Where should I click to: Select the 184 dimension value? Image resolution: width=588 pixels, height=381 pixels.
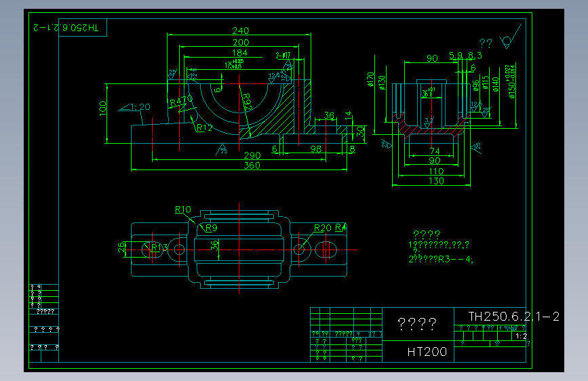point(239,53)
